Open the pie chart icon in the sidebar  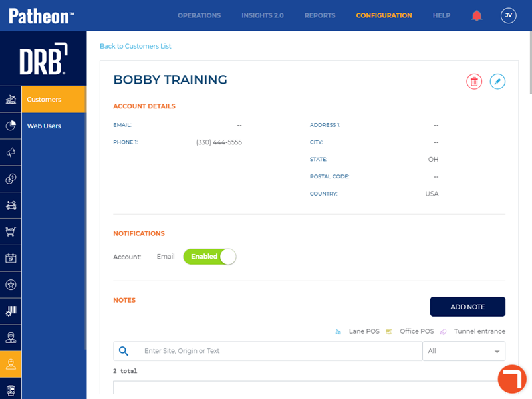pyautogui.click(x=11, y=126)
